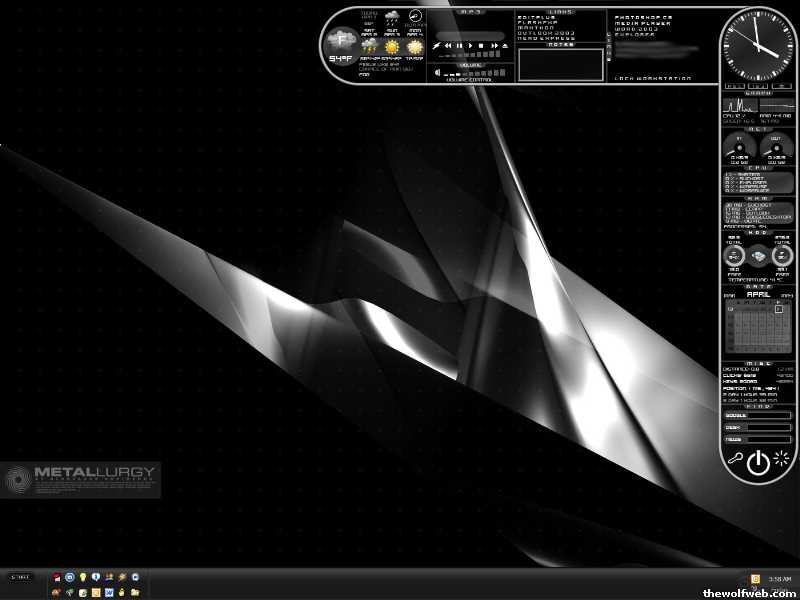Click inside the Notes text box

561,65
